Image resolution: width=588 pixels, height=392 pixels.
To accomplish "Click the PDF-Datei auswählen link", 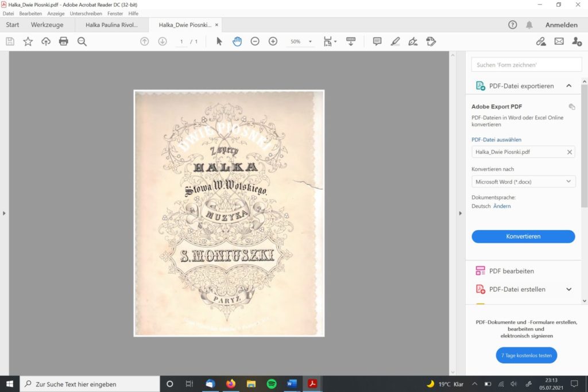I will pyautogui.click(x=496, y=140).
